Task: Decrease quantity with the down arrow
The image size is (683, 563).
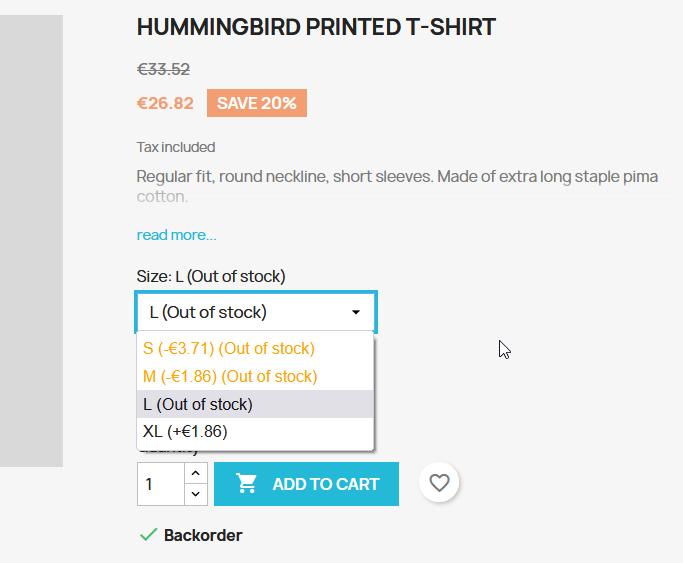Action: (196, 494)
